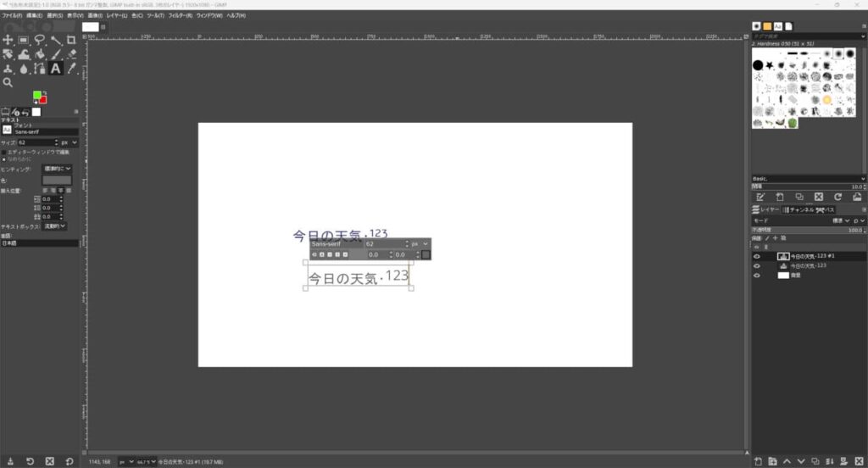
Task: Enable the editor window checkbox
Action: coord(4,152)
